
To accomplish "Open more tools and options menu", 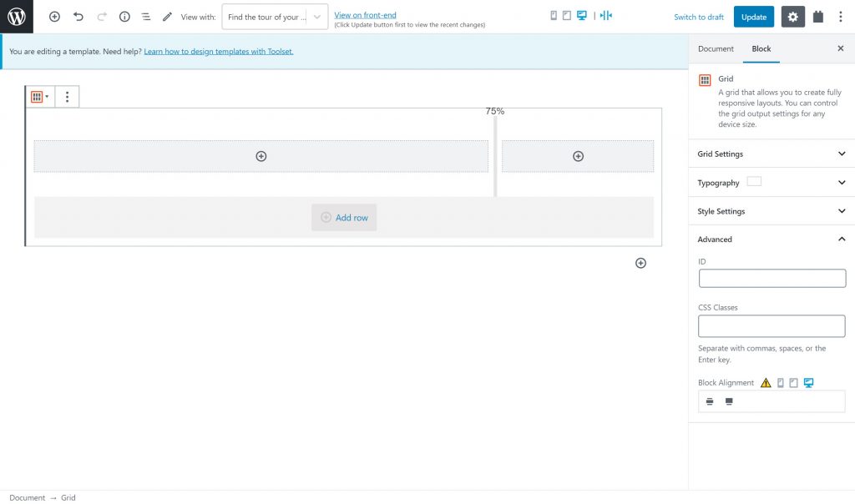I will 840,17.
